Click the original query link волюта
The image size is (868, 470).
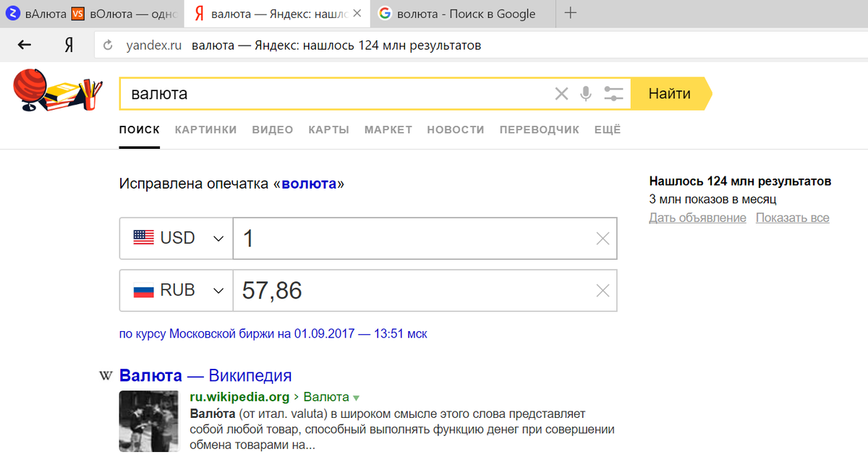[309, 184]
